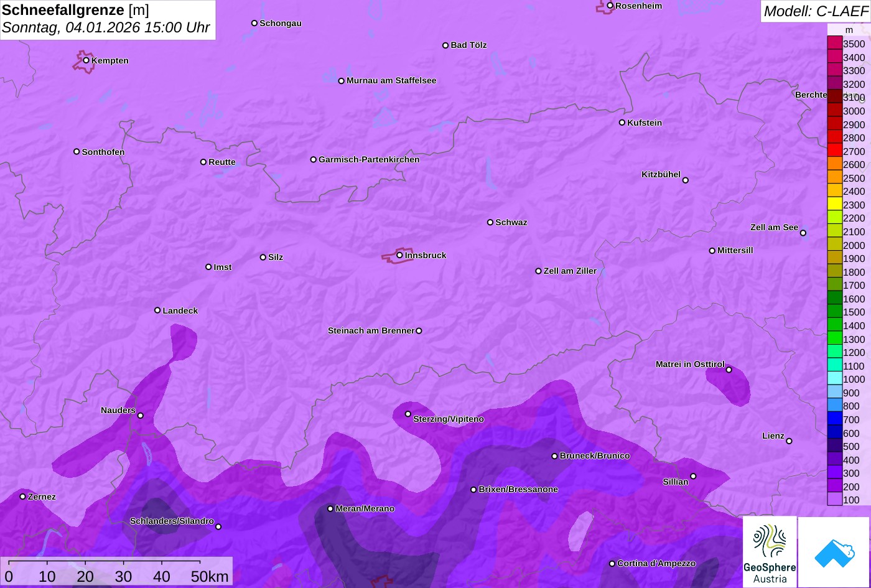Viewport: 871px width, 588px height.
Task: Click the GeoSphere Austria logo
Action: [770, 552]
